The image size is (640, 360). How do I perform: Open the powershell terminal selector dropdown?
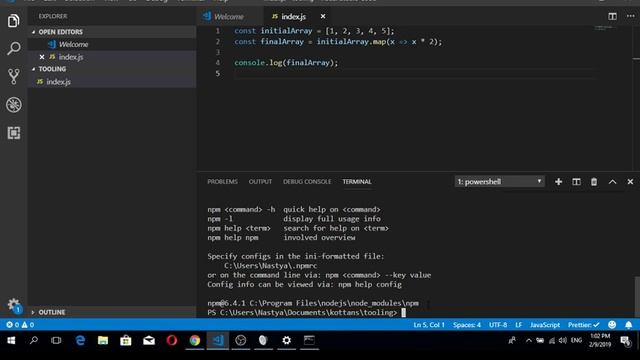499,182
